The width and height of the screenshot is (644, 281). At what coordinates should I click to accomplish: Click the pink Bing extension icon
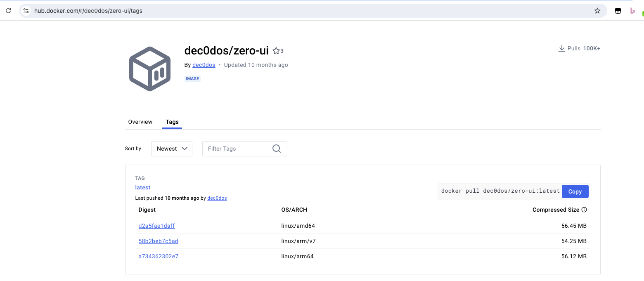point(632,11)
